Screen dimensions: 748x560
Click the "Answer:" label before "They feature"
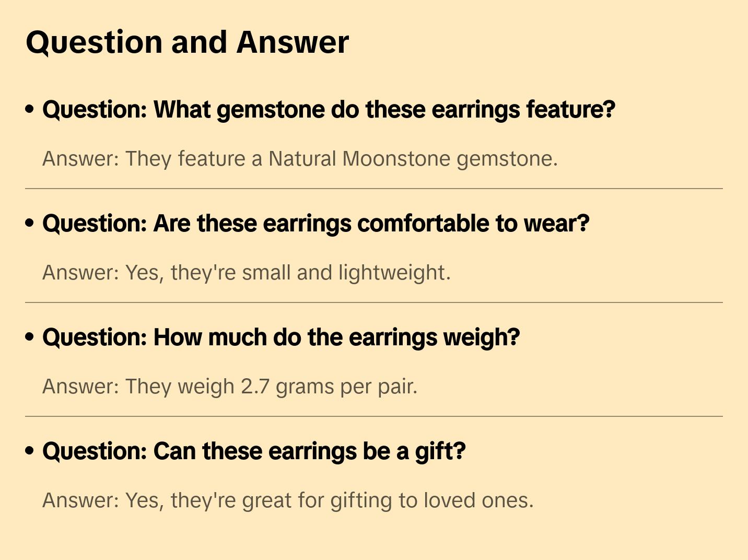click(80, 159)
